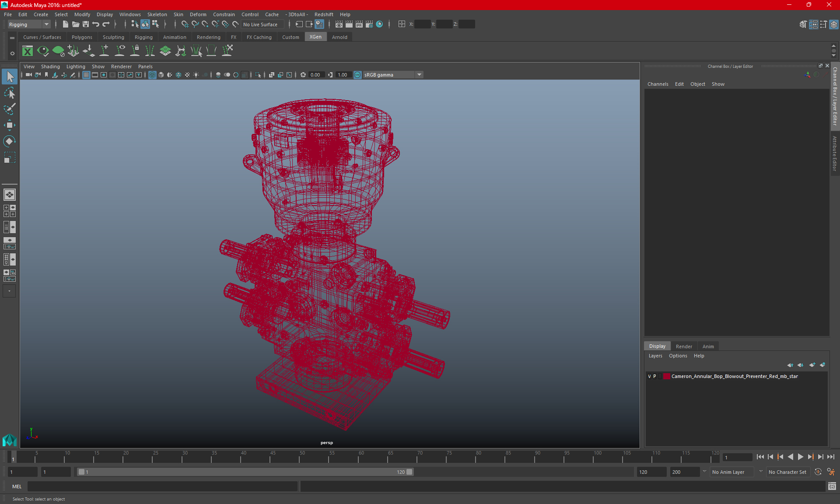Image resolution: width=840 pixels, height=504 pixels.
Task: Open the IPR render icon
Action: coord(359,24)
